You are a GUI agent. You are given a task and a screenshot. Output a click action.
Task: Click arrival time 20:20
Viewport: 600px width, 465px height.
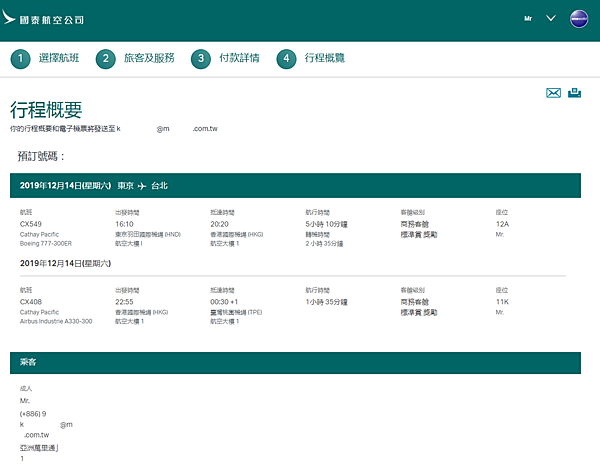(x=219, y=224)
